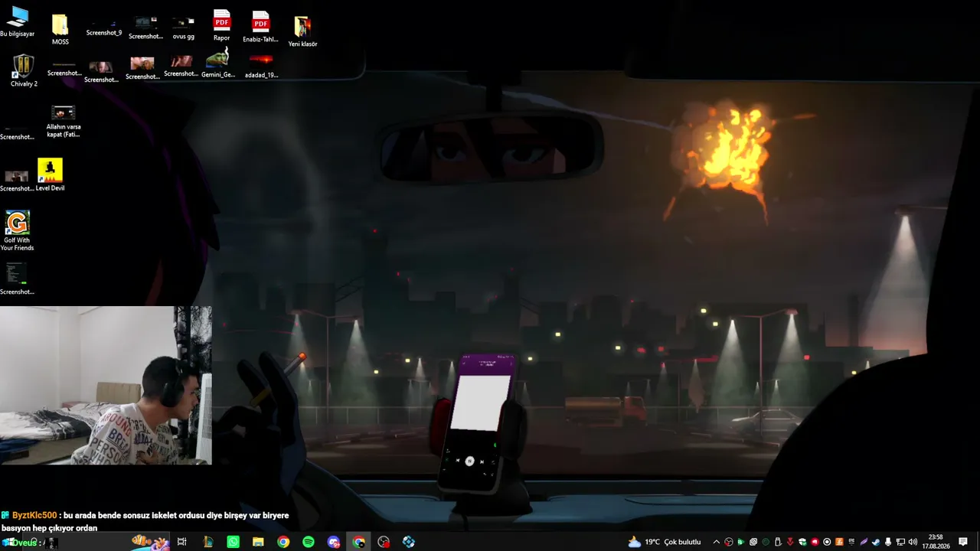This screenshot has width=980, height=551.
Task: Select the Yeni klasör folder
Action: click(x=302, y=31)
